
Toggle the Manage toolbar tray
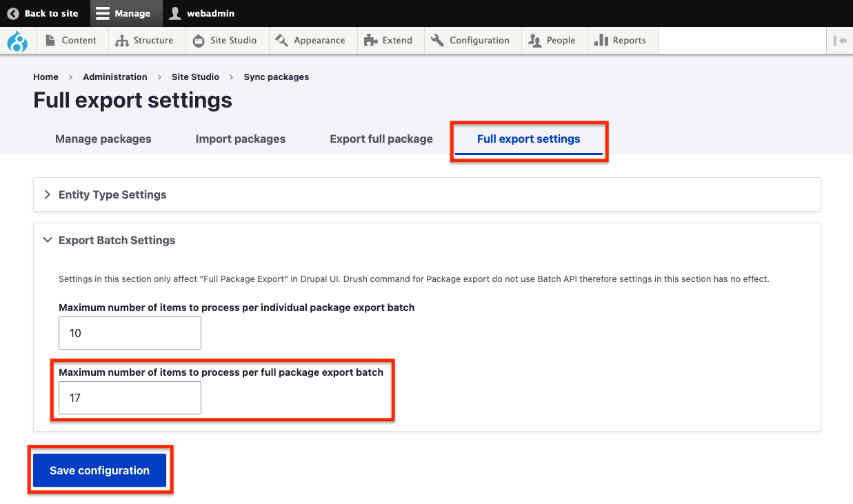(x=123, y=13)
